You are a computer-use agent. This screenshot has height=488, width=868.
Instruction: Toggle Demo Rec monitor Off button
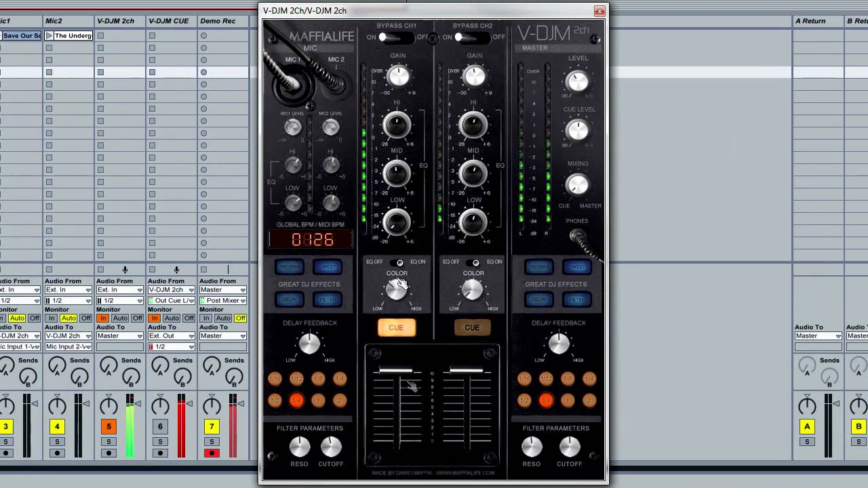click(x=240, y=319)
